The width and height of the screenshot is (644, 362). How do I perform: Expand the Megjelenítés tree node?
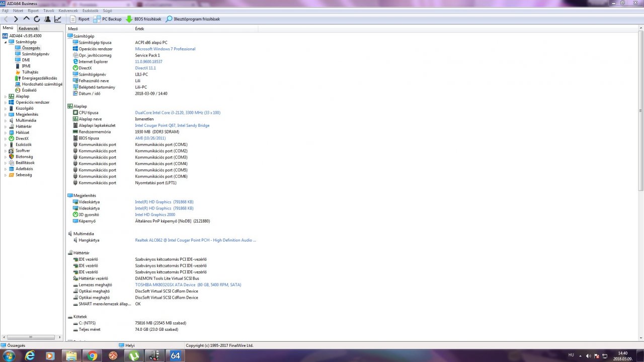[6, 114]
